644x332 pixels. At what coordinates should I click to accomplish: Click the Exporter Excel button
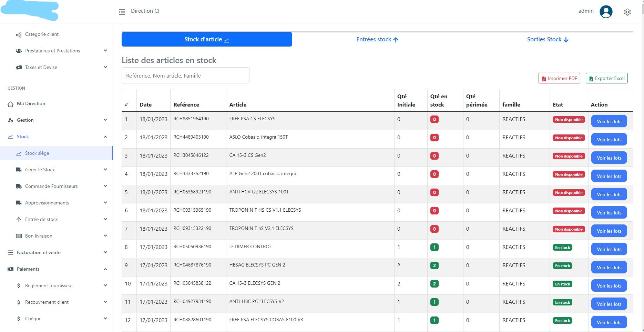point(606,78)
